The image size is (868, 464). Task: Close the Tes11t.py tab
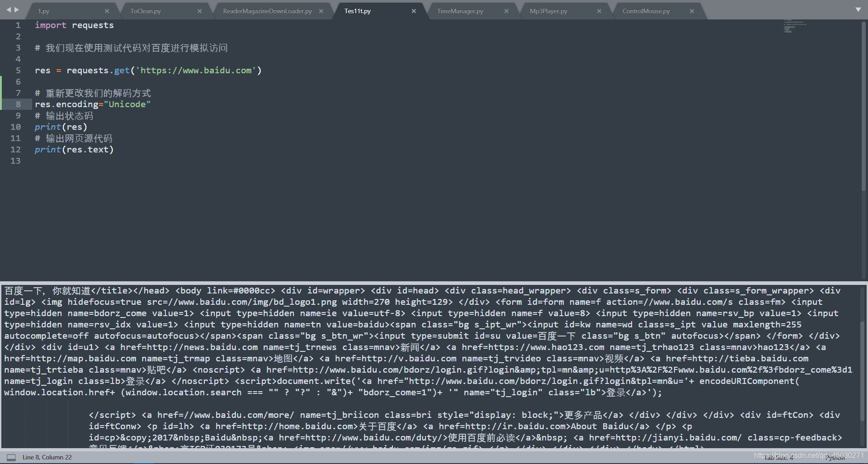(414, 11)
